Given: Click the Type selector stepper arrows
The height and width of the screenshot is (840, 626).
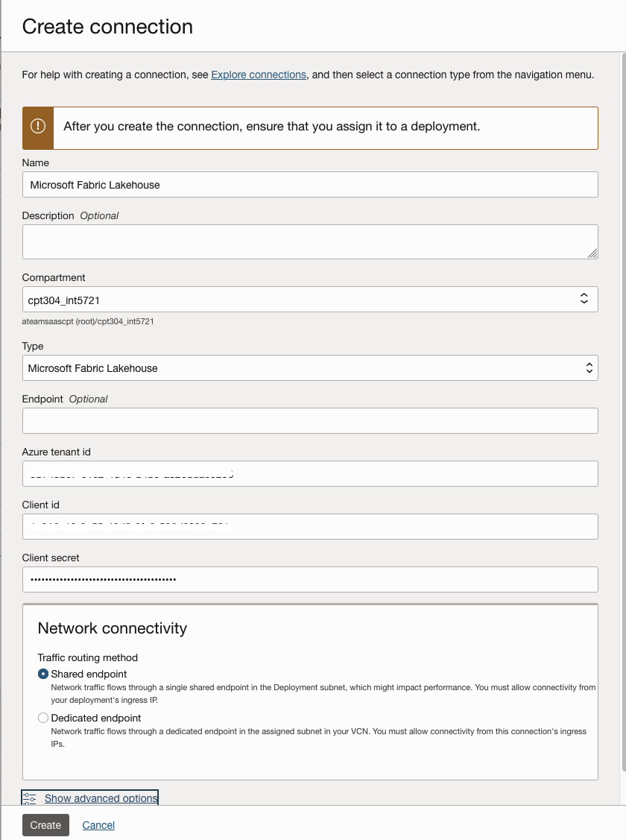Looking at the screenshot, I should (x=588, y=367).
